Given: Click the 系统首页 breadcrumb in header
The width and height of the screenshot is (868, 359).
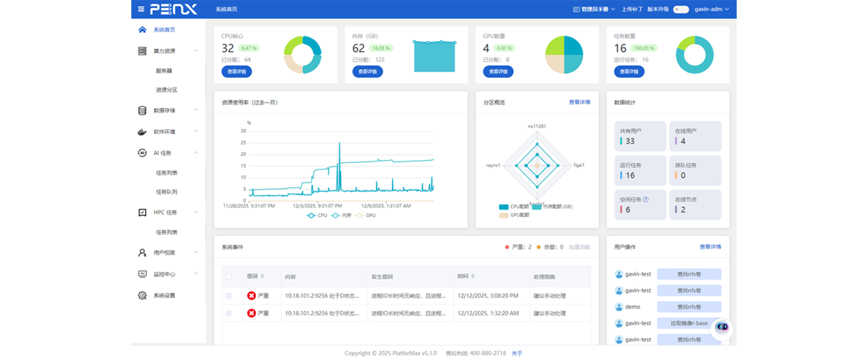Looking at the screenshot, I should coord(227,9).
